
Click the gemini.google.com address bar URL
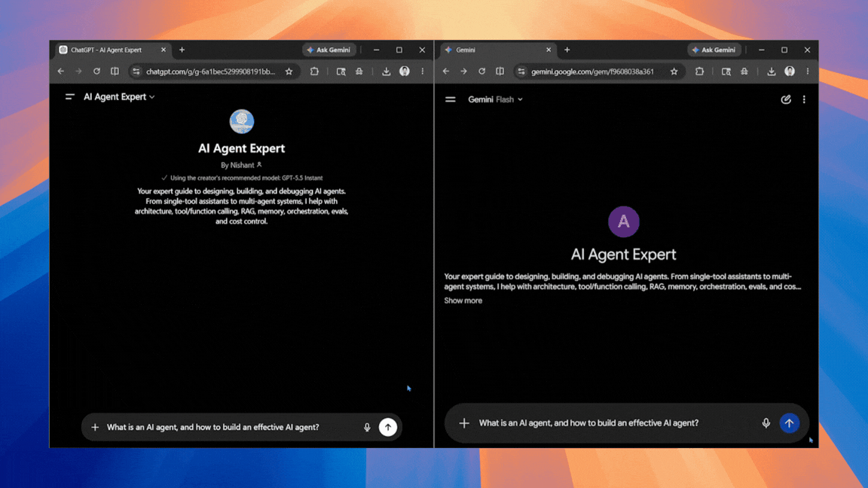tap(592, 72)
